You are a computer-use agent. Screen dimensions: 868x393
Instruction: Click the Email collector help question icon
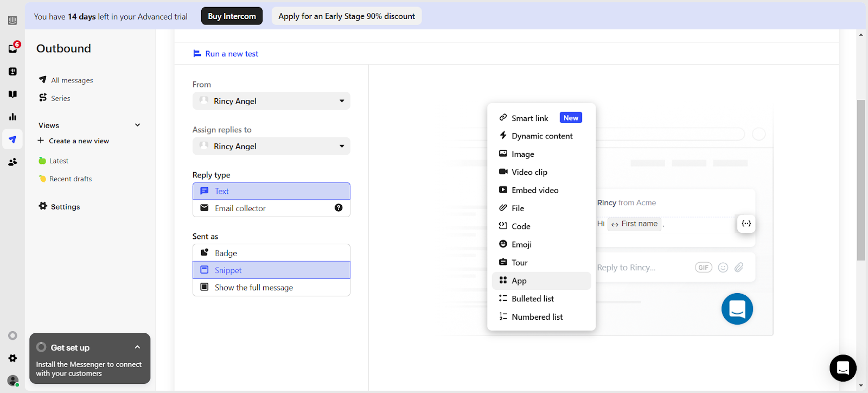pos(339,208)
